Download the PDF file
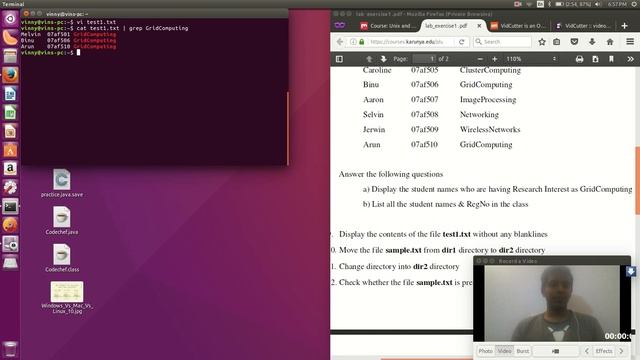640x360 pixels. 595,59
